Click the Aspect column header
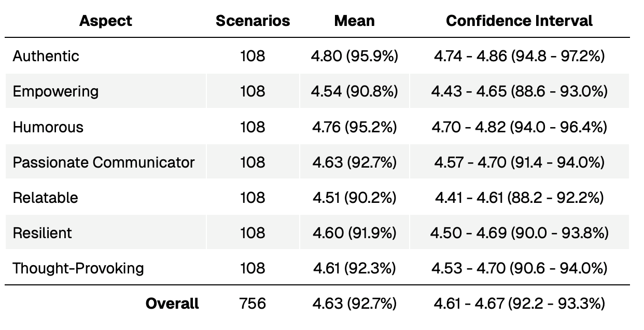Image resolution: width=644 pixels, height=330 pixels. [106, 21]
